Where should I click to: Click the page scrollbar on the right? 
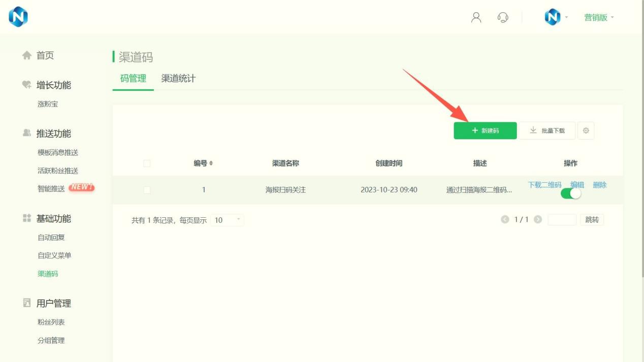[642, 138]
